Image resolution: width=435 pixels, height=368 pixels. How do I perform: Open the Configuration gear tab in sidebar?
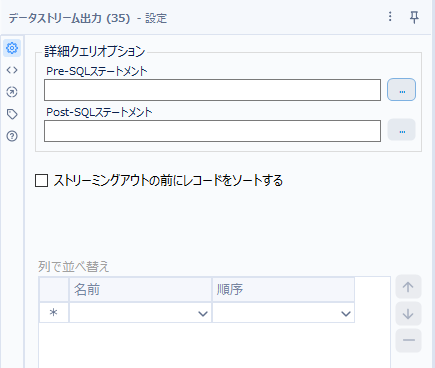[x=12, y=48]
